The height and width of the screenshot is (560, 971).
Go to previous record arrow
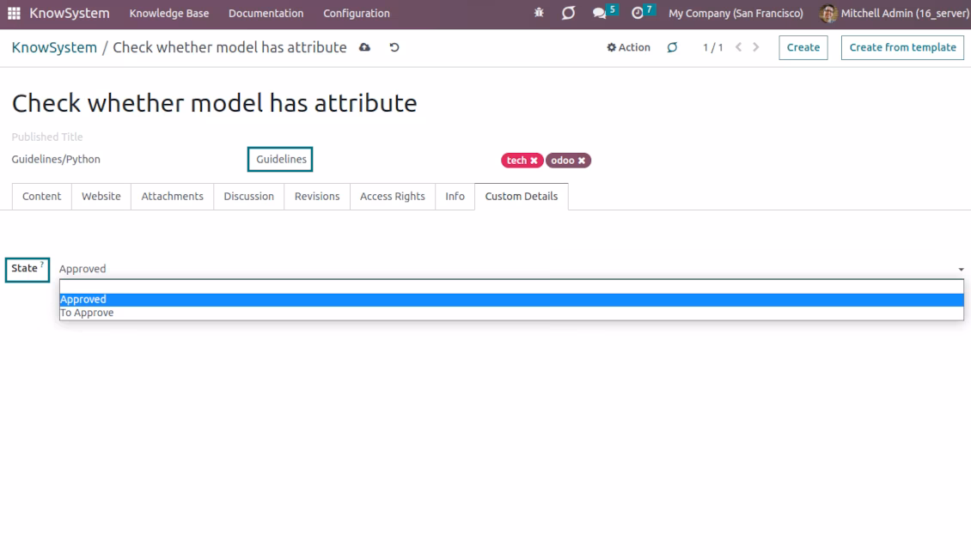(738, 47)
